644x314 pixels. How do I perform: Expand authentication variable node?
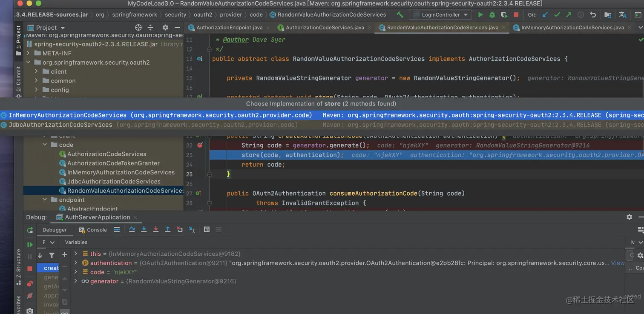(76, 263)
